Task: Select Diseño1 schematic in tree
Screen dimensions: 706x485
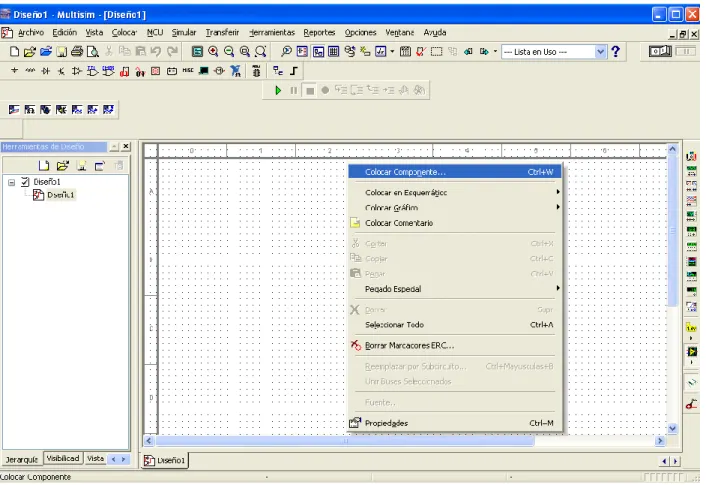Action: coord(60,195)
